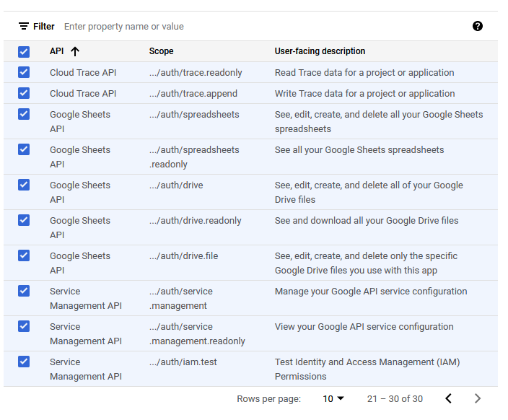Click the API sort ascending arrow
Viewport: 508px width, 420px height.
tap(75, 51)
